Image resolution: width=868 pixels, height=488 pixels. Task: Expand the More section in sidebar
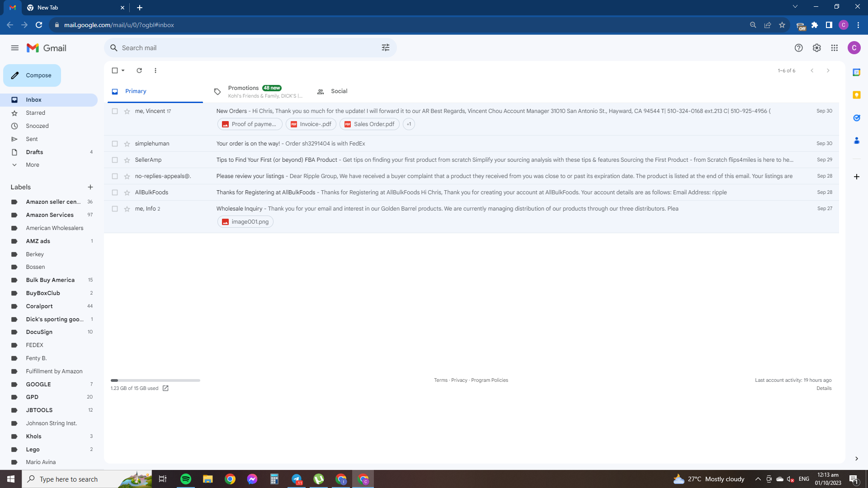click(33, 165)
